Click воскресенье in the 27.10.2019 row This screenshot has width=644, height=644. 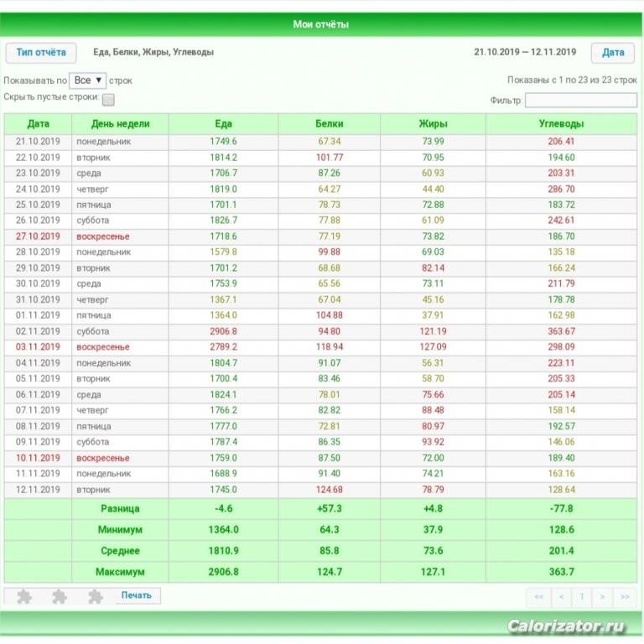point(102,236)
